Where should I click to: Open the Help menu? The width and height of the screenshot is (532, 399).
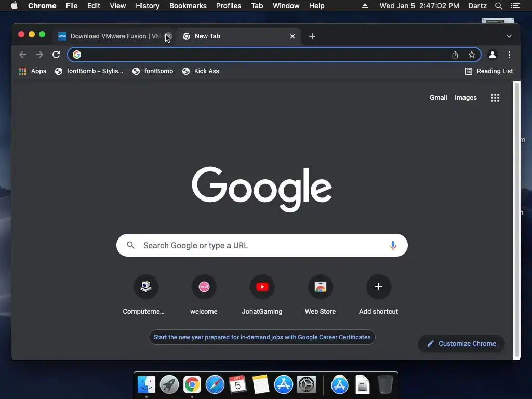click(316, 6)
